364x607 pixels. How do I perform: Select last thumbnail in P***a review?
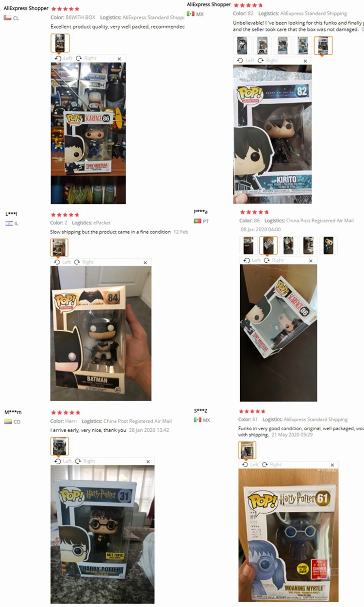(x=329, y=246)
